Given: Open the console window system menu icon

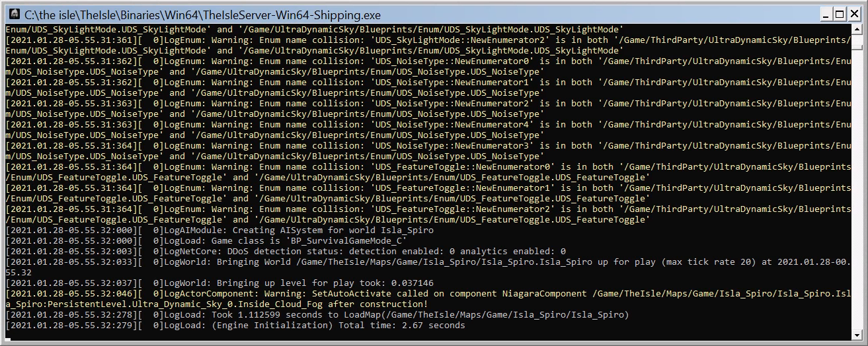Looking at the screenshot, I should pos(13,14).
